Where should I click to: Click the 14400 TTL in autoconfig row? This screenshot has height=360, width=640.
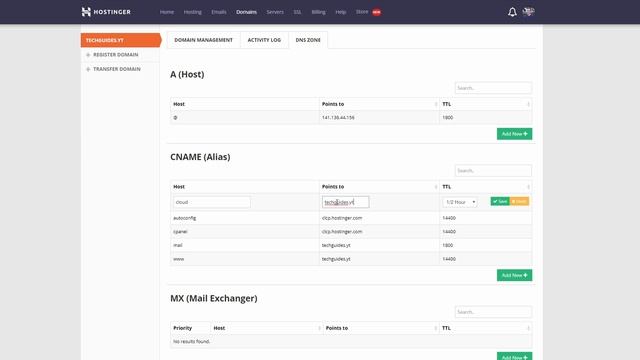point(449,218)
